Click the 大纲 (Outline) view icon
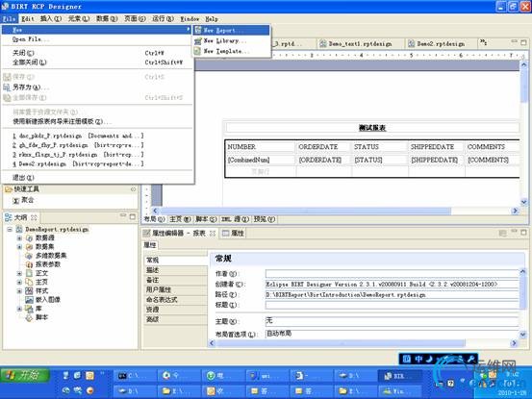This screenshot has height=399, width=532. point(9,217)
